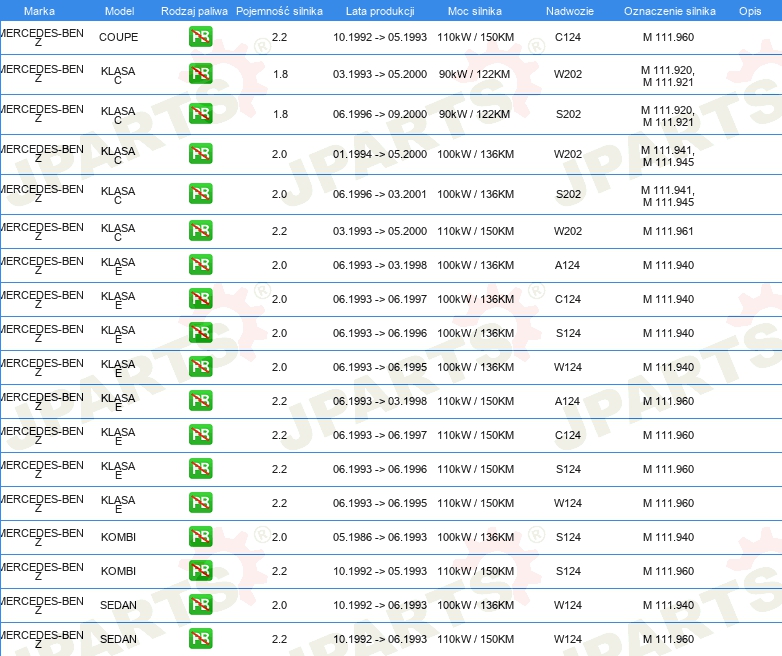Click the PB fuel icon for KLASA E A124 2.0

(x=200, y=265)
